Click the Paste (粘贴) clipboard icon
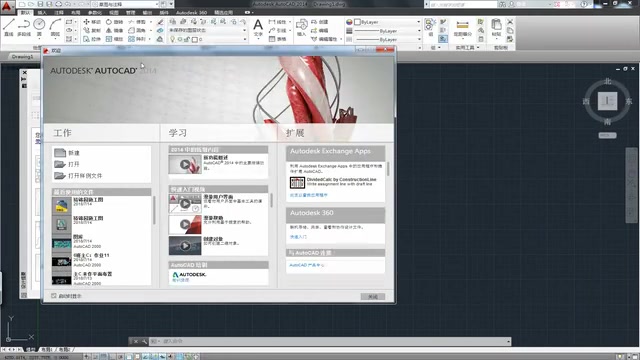 pos(496,28)
